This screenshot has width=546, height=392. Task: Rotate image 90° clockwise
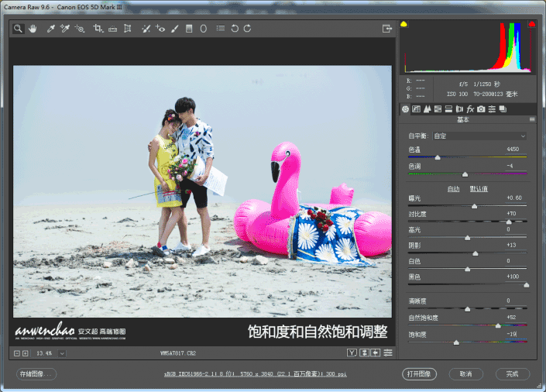pyautogui.click(x=247, y=29)
